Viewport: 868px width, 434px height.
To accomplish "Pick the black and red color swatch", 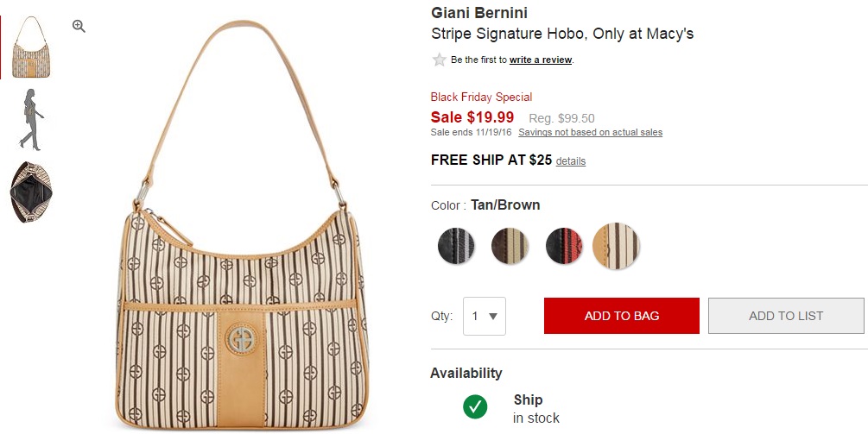I will tap(564, 246).
